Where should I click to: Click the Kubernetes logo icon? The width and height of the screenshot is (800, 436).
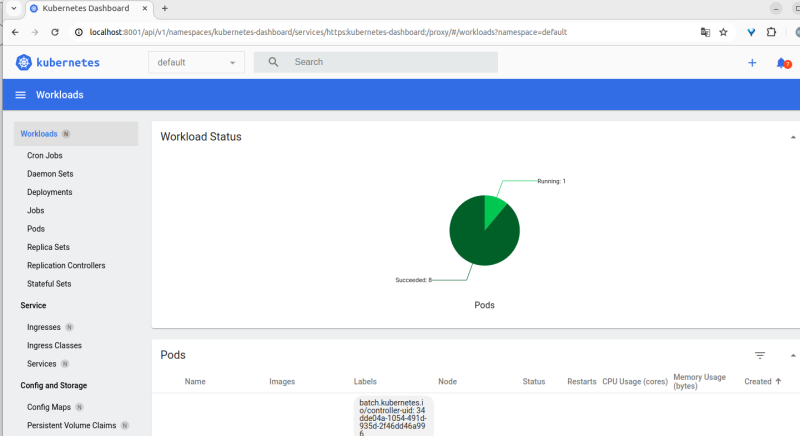(x=23, y=62)
